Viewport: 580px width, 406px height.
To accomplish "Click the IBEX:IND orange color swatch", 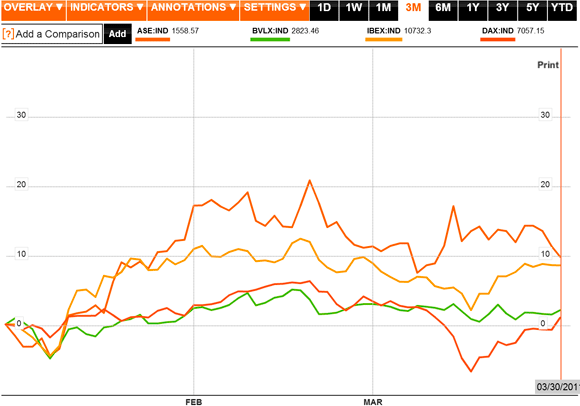I will click(x=384, y=39).
